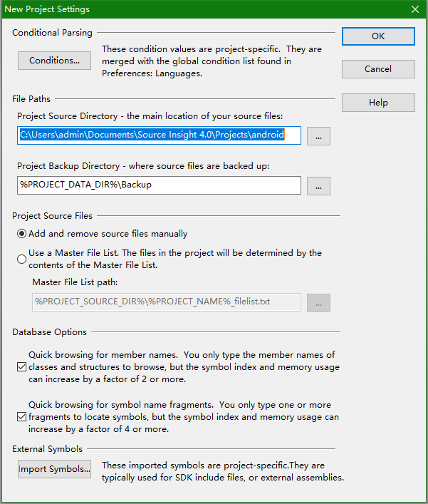
Task: Close the New Project Settings window
Action: [415, 9]
